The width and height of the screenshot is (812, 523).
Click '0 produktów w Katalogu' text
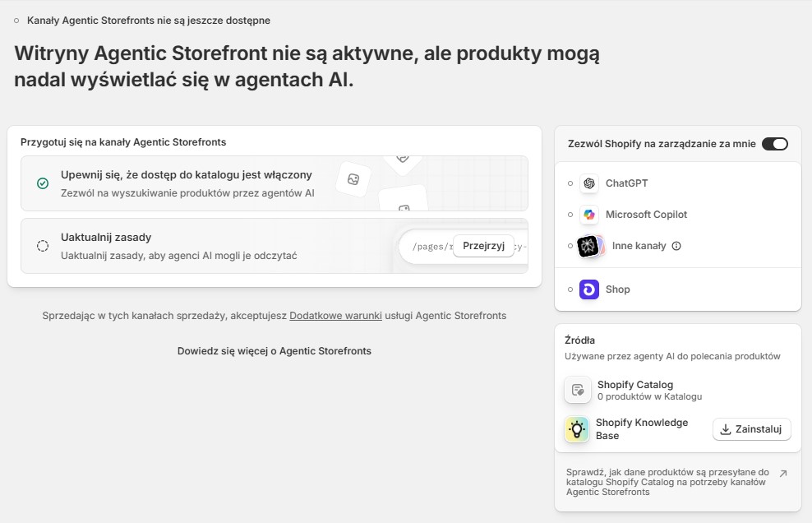tap(650, 397)
